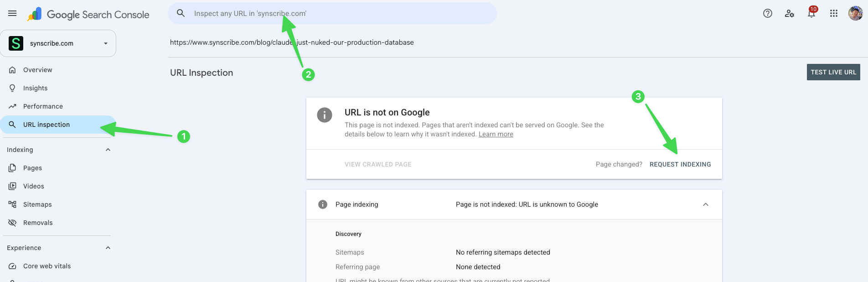Click the Sitemaps label in the Discovery section

pyautogui.click(x=350, y=252)
